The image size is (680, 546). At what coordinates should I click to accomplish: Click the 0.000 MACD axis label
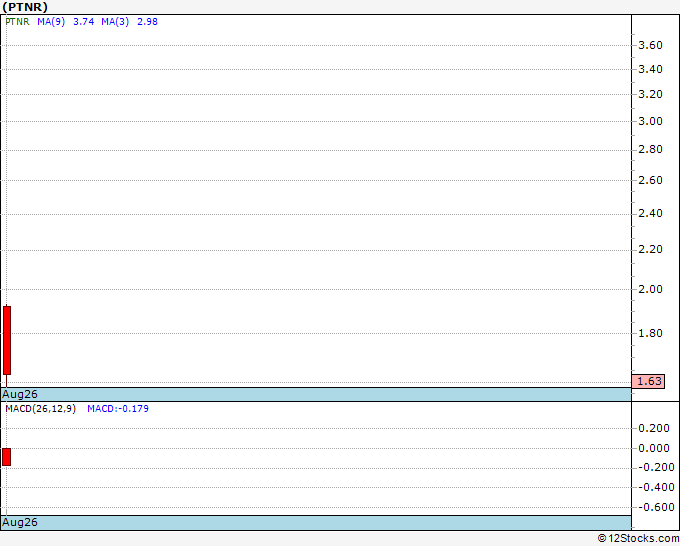point(654,448)
